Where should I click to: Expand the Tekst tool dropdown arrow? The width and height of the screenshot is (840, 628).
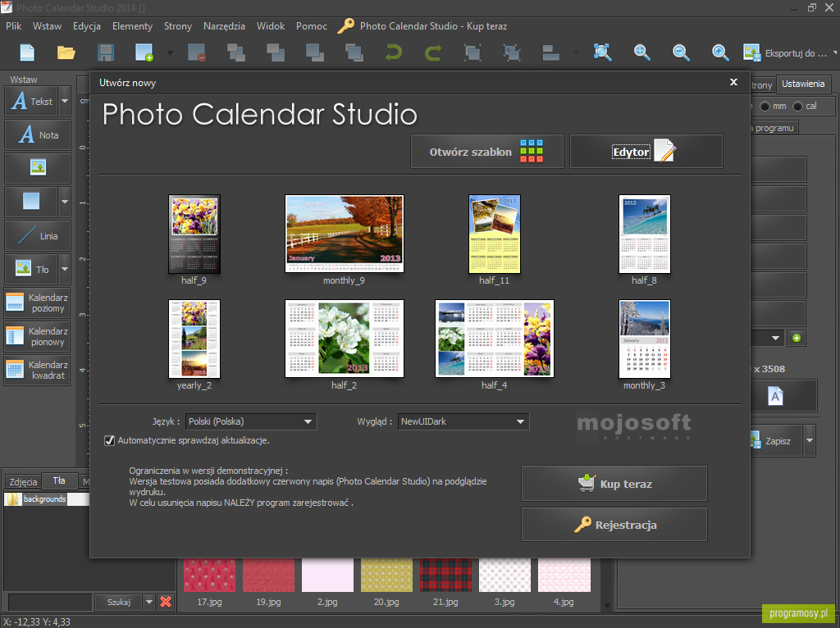click(65, 101)
